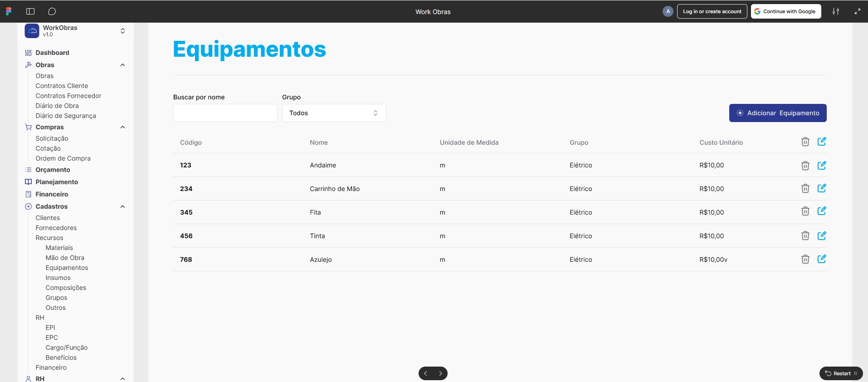The image size is (868, 382).
Task: Go to Planejamento in the sidebar
Action: (57, 182)
